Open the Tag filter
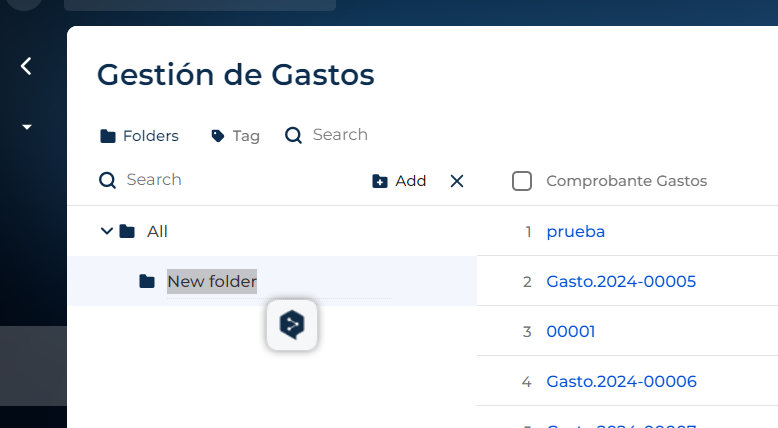 [235, 136]
